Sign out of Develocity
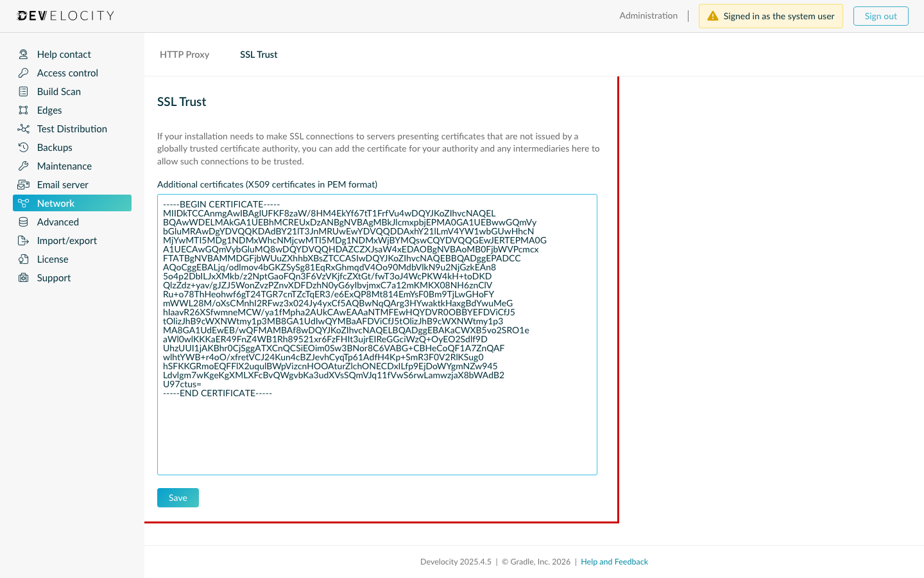 pos(880,15)
